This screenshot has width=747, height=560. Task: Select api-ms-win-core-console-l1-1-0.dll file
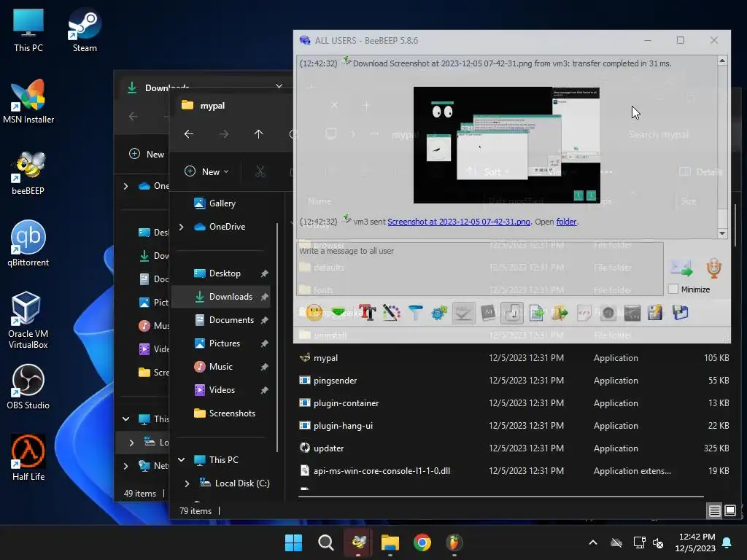point(513,471)
